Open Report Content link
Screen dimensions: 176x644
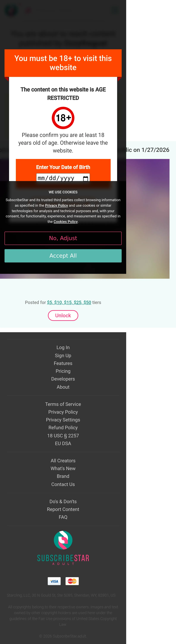(63, 509)
